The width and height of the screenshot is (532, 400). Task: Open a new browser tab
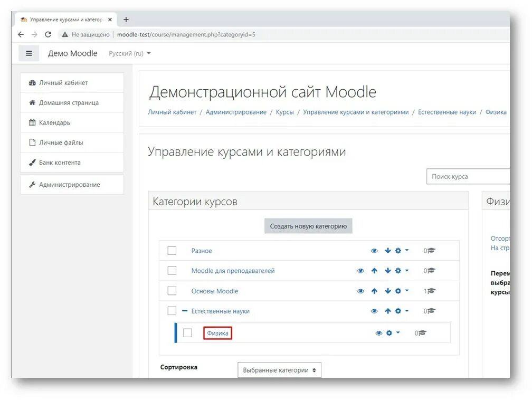pyautogui.click(x=126, y=20)
